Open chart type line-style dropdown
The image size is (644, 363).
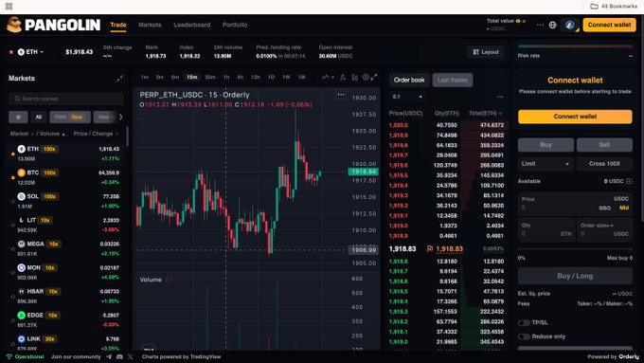coord(328,78)
